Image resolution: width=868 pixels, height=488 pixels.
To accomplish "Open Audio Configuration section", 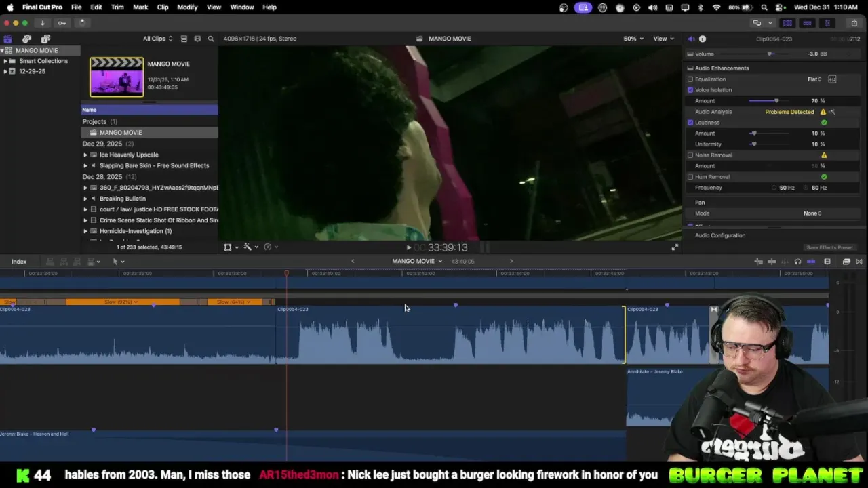I will pyautogui.click(x=720, y=235).
